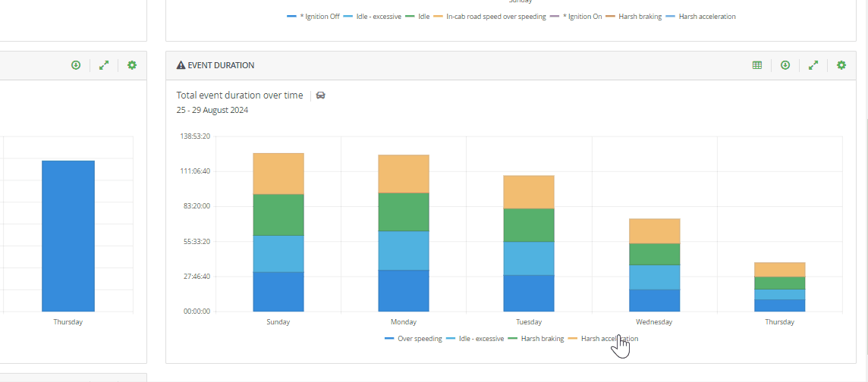Click 'Total event duration over time' heading
The width and height of the screenshot is (868, 382).
pyautogui.click(x=240, y=95)
